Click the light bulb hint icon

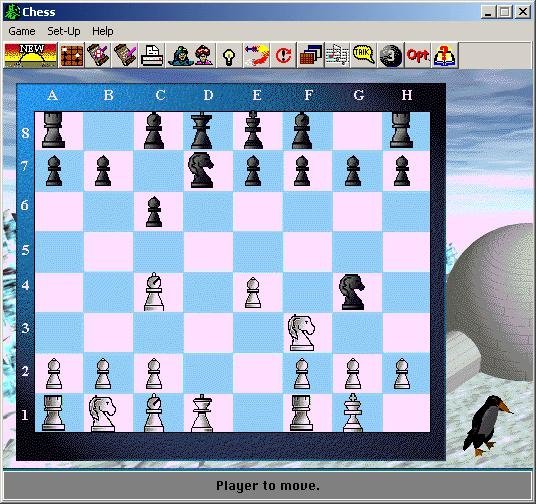229,55
